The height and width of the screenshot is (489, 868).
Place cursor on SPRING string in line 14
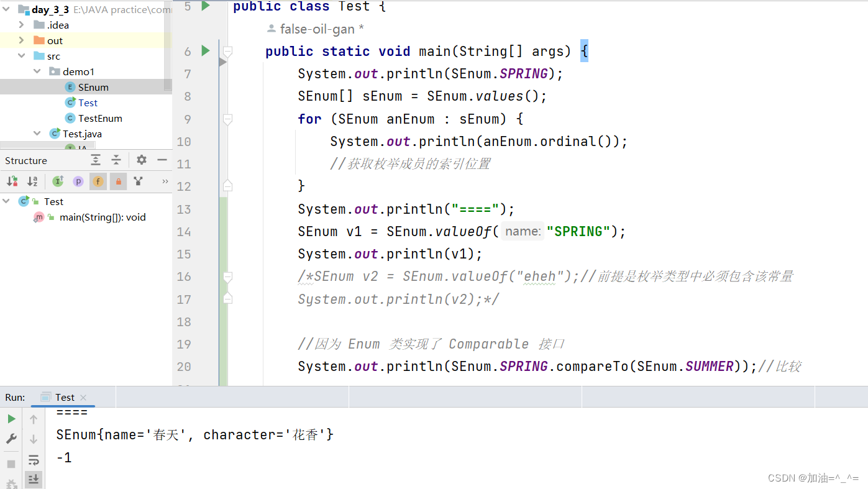(x=578, y=232)
